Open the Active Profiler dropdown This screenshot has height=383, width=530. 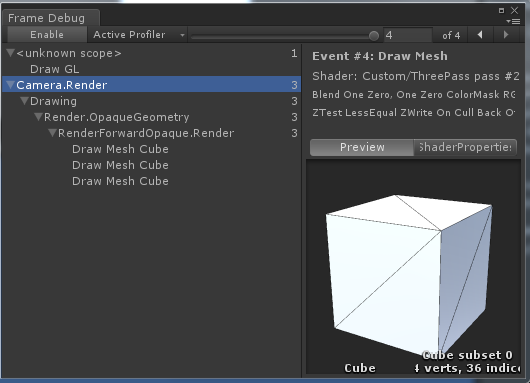tap(139, 35)
